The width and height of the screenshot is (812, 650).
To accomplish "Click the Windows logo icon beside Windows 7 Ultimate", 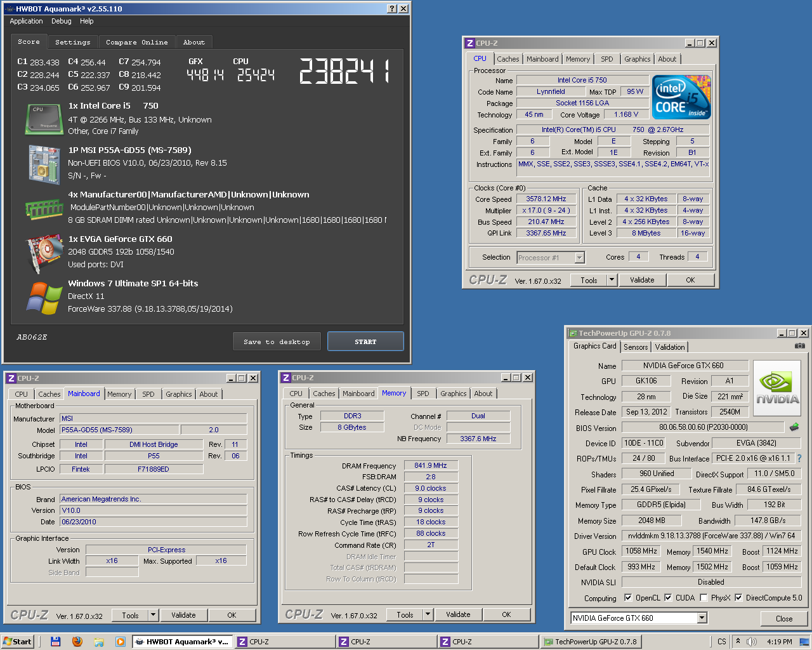I will (44, 298).
